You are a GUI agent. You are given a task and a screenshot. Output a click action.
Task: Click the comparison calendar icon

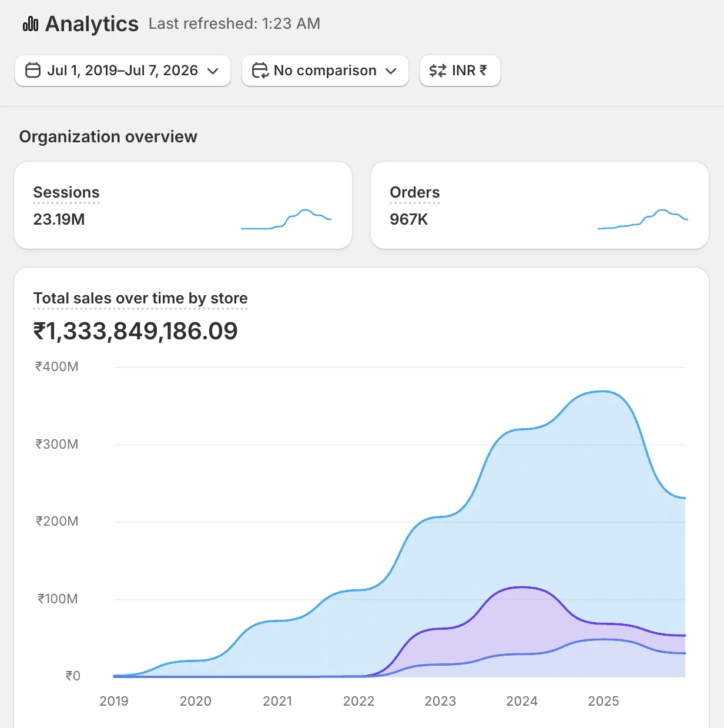(260, 71)
